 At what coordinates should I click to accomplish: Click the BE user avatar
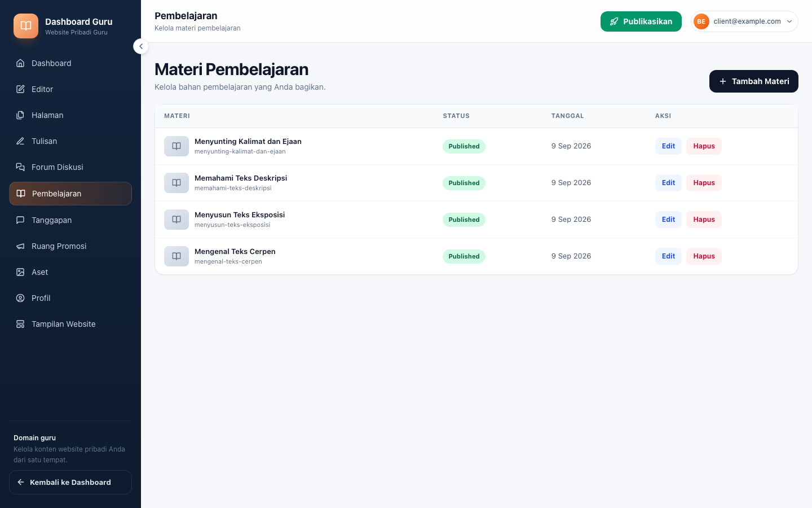click(701, 21)
